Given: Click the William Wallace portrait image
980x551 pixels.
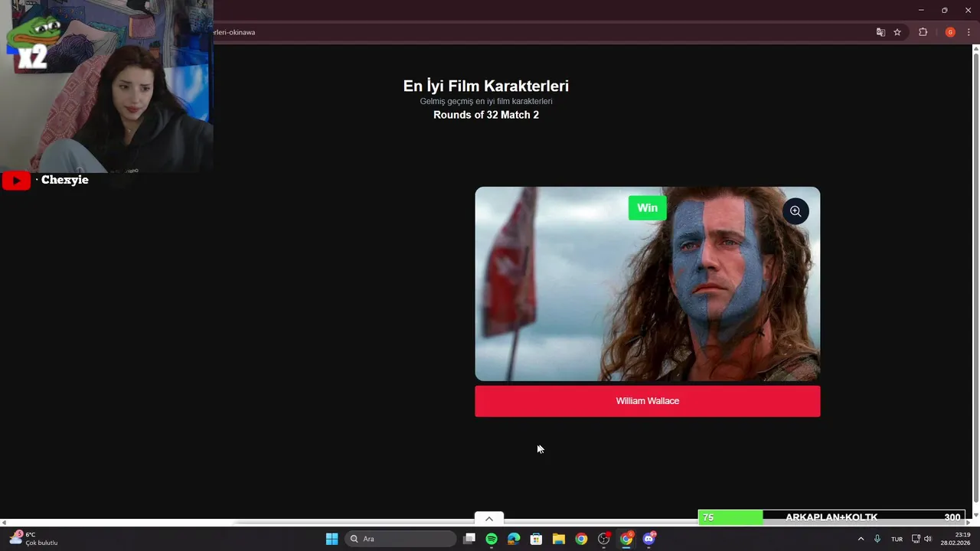Looking at the screenshot, I should [648, 284].
